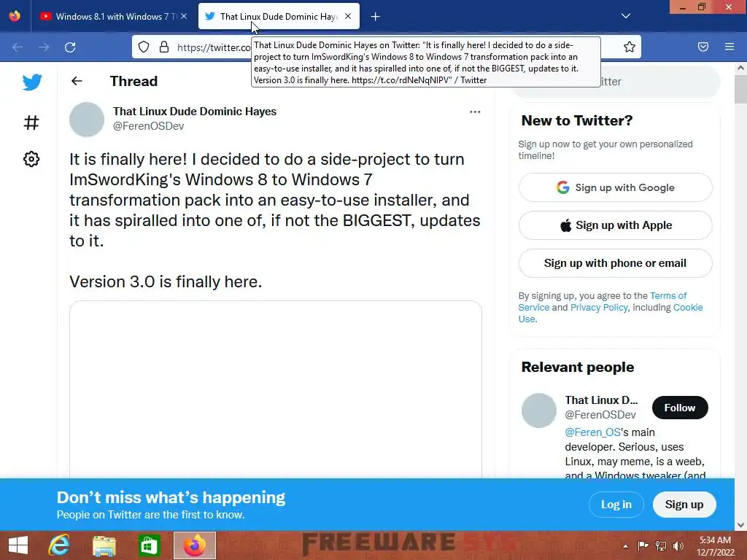Open tweet author's profile avatar
The image size is (747, 560).
87,120
